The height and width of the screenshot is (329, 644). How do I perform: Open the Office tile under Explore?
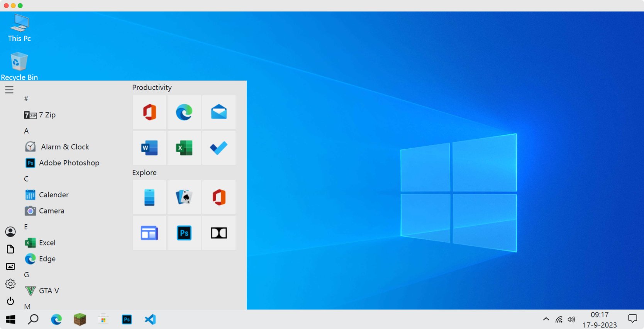(x=219, y=197)
